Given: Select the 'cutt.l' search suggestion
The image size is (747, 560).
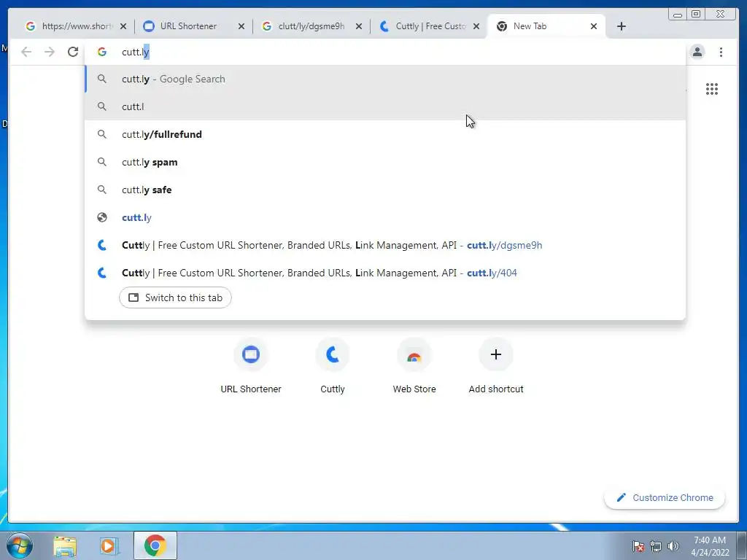Looking at the screenshot, I should point(385,106).
